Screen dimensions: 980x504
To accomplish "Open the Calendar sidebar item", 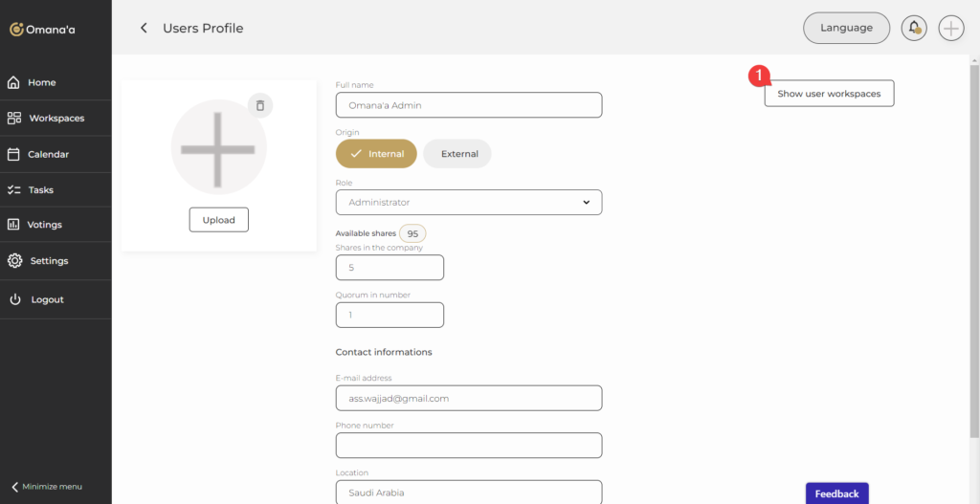I will pyautogui.click(x=48, y=154).
